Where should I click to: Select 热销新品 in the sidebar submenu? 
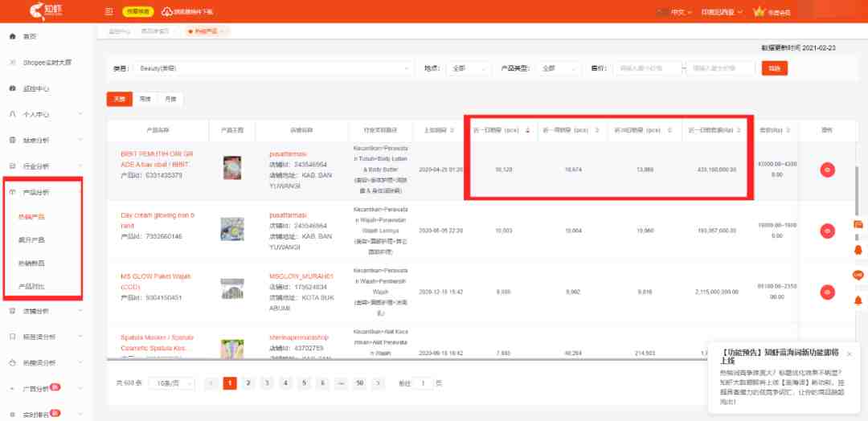point(31,264)
